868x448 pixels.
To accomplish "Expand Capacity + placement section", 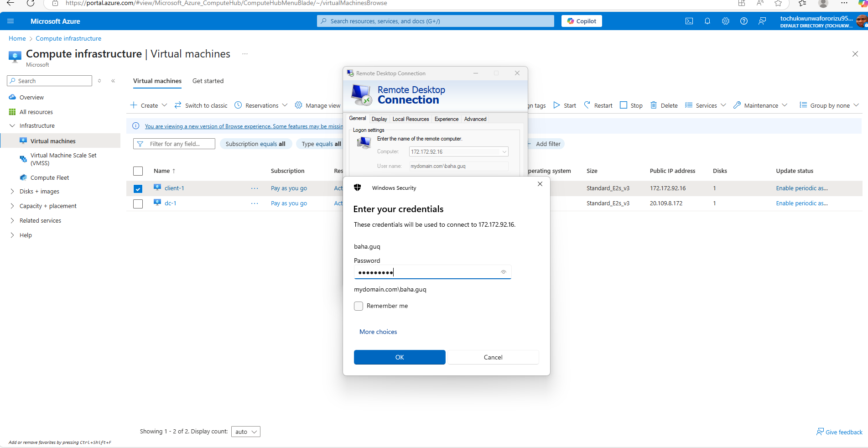I will 12,206.
